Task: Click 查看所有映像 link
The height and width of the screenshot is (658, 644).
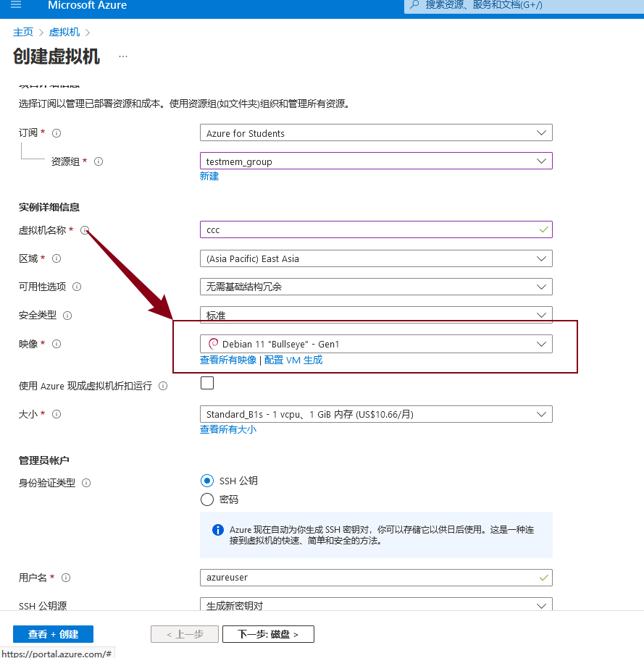Action: (228, 360)
